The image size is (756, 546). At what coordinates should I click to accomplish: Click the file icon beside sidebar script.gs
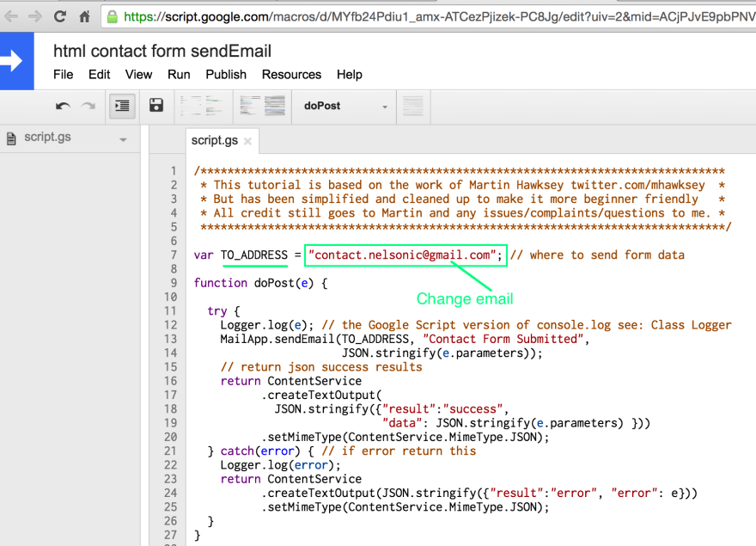point(11,139)
